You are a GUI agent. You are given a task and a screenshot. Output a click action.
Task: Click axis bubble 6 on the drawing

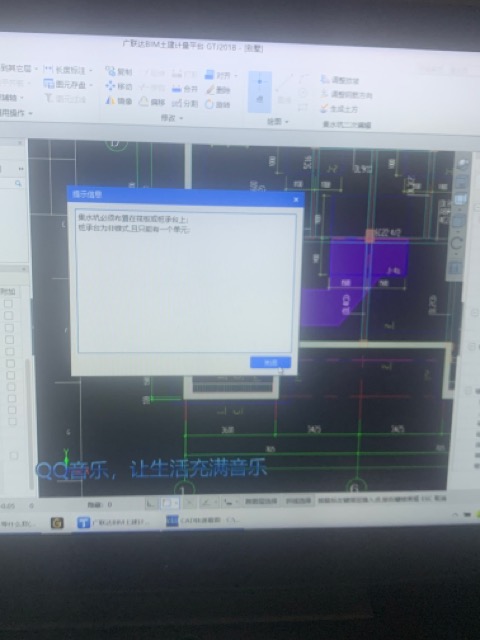[x=356, y=487]
